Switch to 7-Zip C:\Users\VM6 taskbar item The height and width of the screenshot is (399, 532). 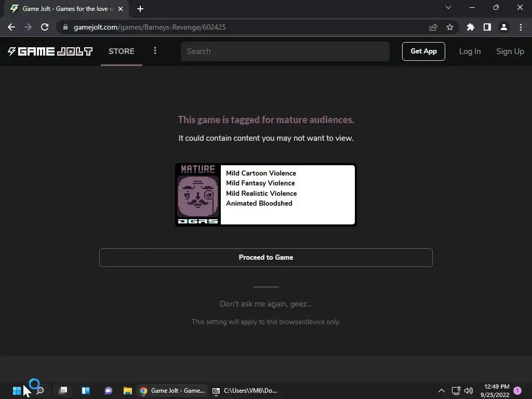point(245,391)
